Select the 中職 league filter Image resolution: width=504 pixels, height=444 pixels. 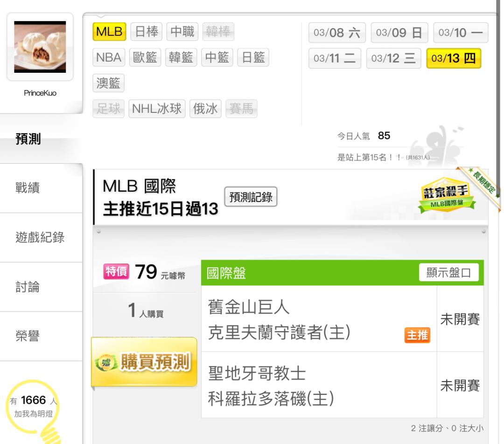(x=182, y=32)
